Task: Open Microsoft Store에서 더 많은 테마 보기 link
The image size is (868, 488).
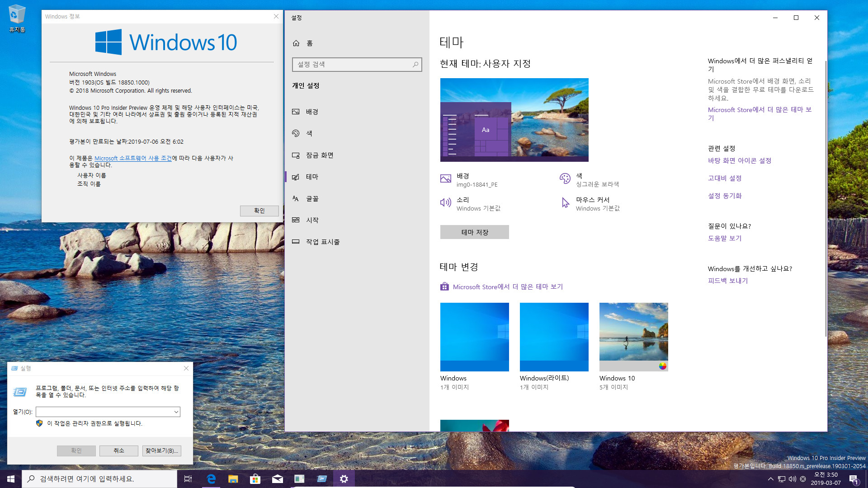Action: pyautogui.click(x=508, y=287)
